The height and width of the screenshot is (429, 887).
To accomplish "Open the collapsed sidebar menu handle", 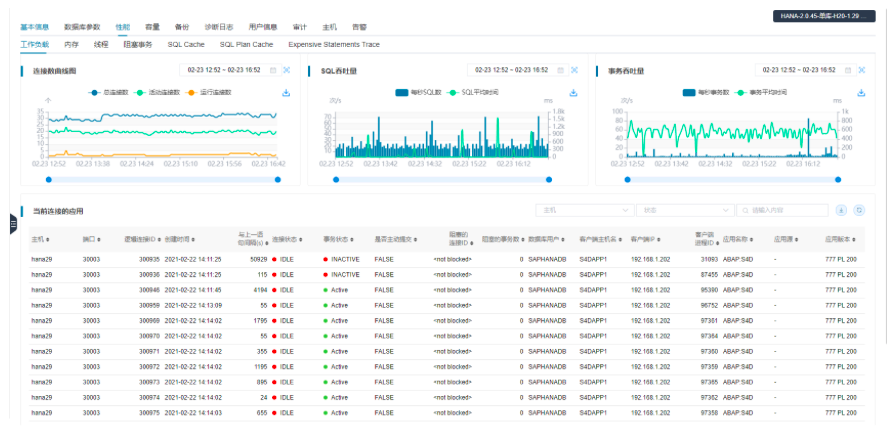I will click(x=12, y=224).
